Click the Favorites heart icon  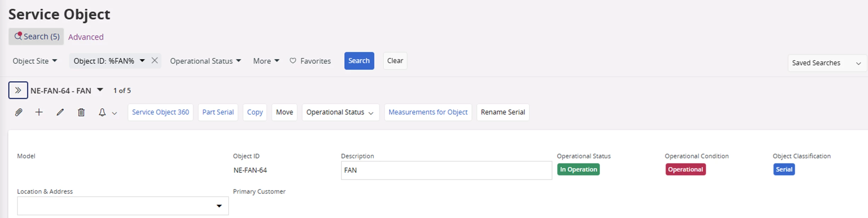coord(293,61)
